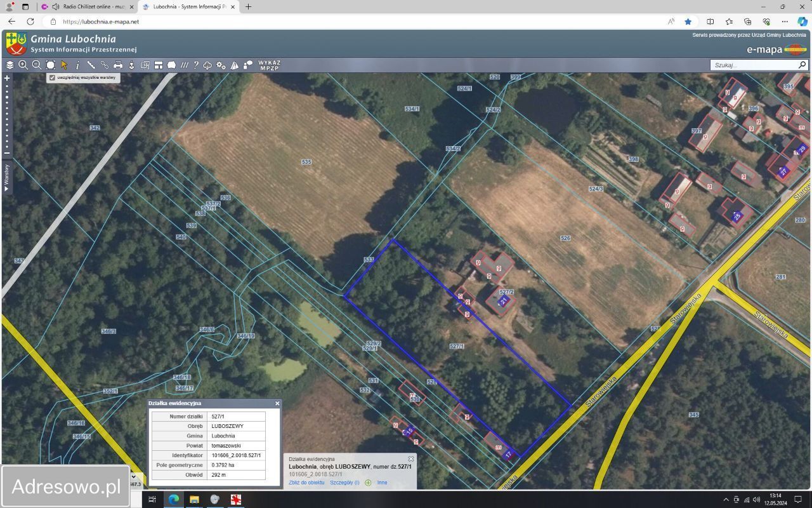Click the 'tomaszowski' powiat value
812x508 pixels.
point(236,446)
